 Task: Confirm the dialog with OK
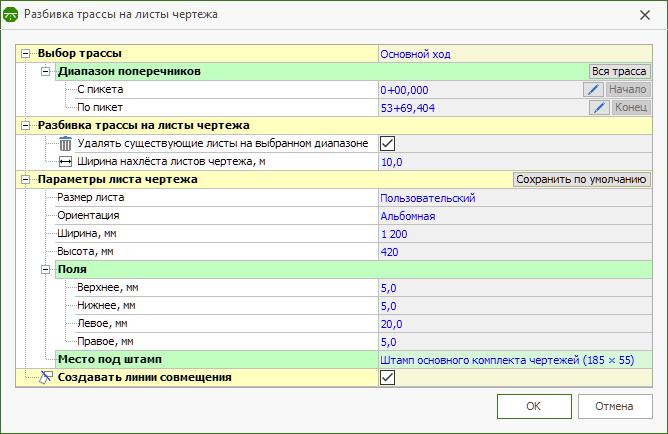[x=534, y=406]
